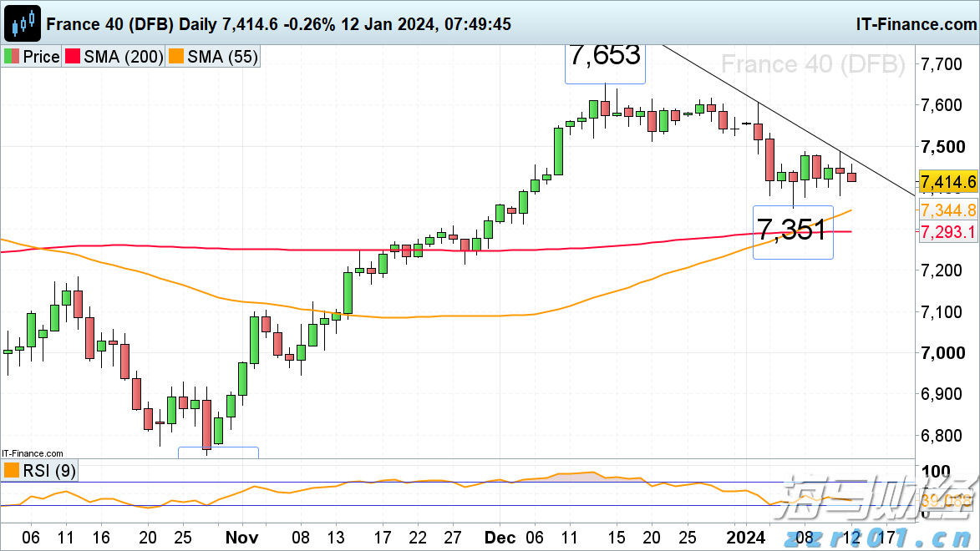Click the small IT-Finance.com label above RSI panel
The image size is (980, 551).
pyautogui.click(x=32, y=452)
